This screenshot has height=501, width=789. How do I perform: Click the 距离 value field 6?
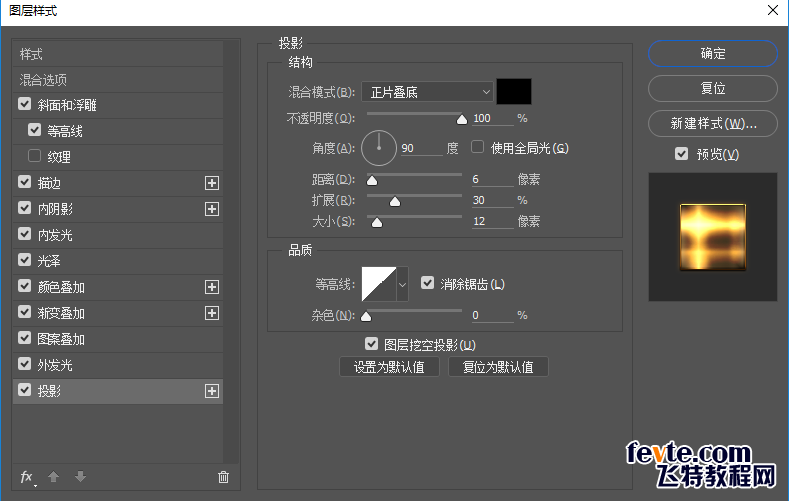click(x=492, y=179)
